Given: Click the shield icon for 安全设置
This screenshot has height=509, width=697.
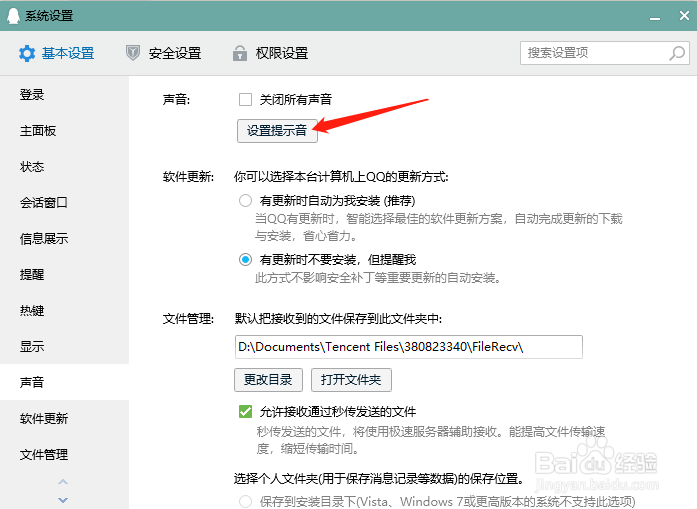Looking at the screenshot, I should coord(132,53).
